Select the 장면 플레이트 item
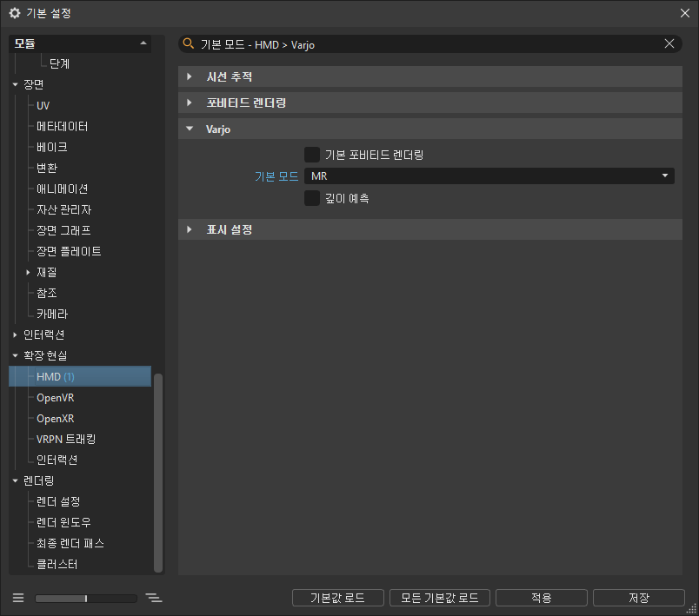 (69, 251)
